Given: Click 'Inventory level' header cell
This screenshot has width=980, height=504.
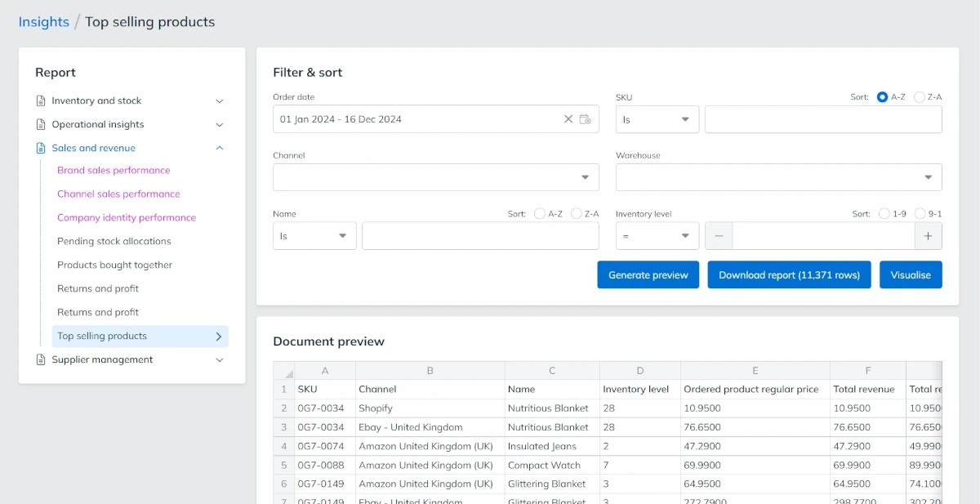Looking at the screenshot, I should [x=640, y=390].
